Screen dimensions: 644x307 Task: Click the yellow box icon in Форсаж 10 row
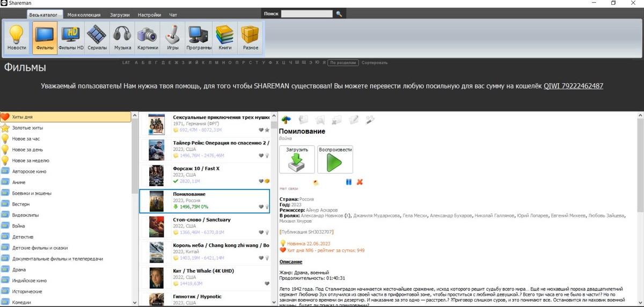coord(267,181)
